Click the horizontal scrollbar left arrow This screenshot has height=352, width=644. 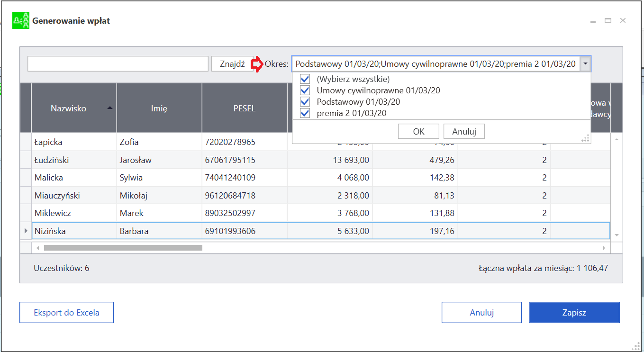coord(37,248)
